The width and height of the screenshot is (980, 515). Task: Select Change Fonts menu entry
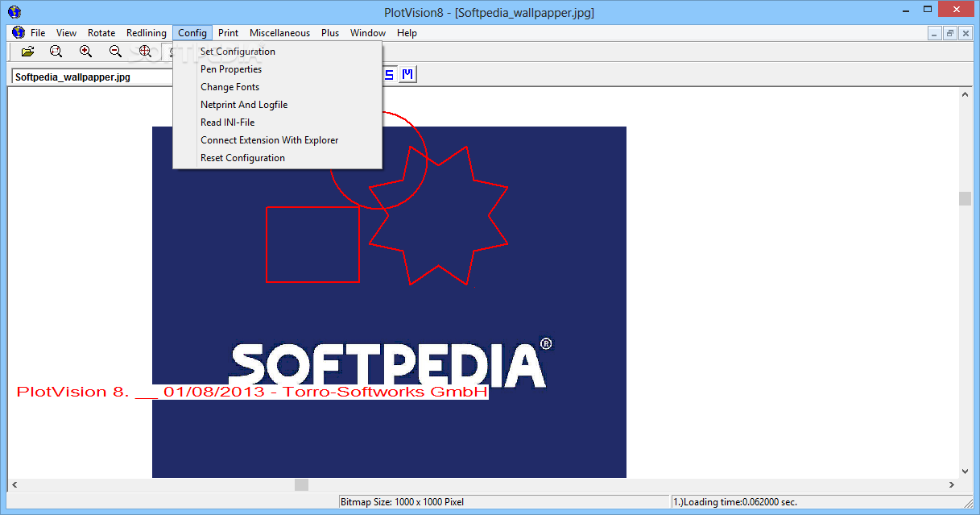point(277,87)
